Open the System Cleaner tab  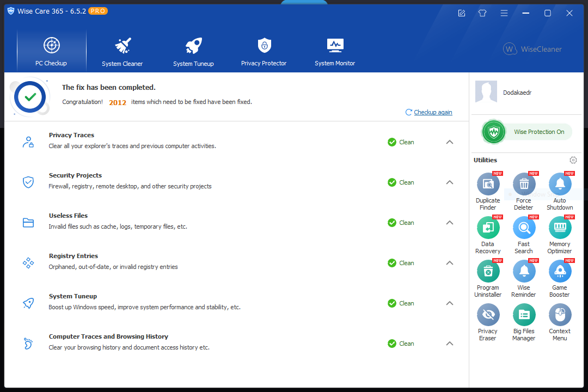122,51
